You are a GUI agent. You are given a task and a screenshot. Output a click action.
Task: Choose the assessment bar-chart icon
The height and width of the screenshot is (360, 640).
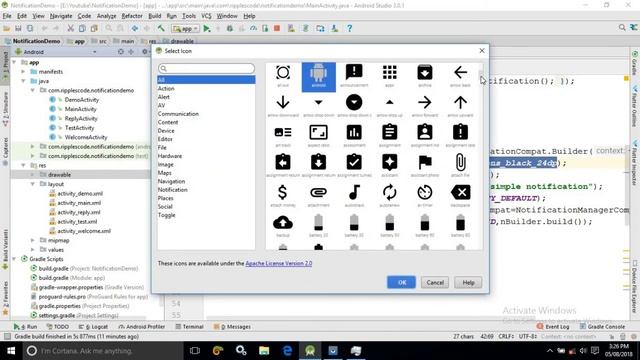coord(354,132)
